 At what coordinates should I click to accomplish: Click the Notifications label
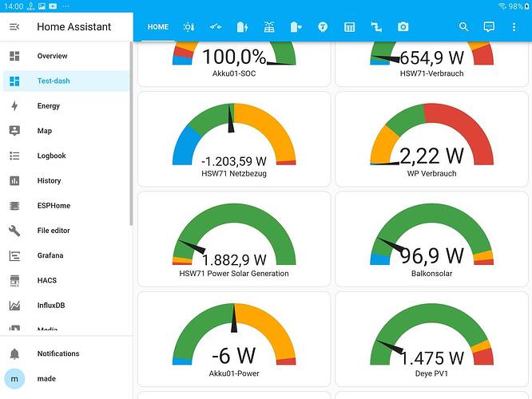[x=58, y=354]
